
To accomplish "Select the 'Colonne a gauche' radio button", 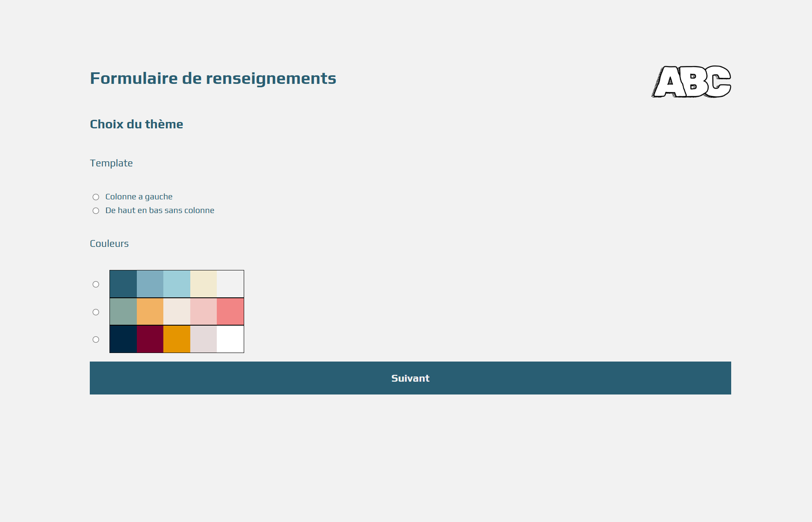I will pyautogui.click(x=96, y=197).
